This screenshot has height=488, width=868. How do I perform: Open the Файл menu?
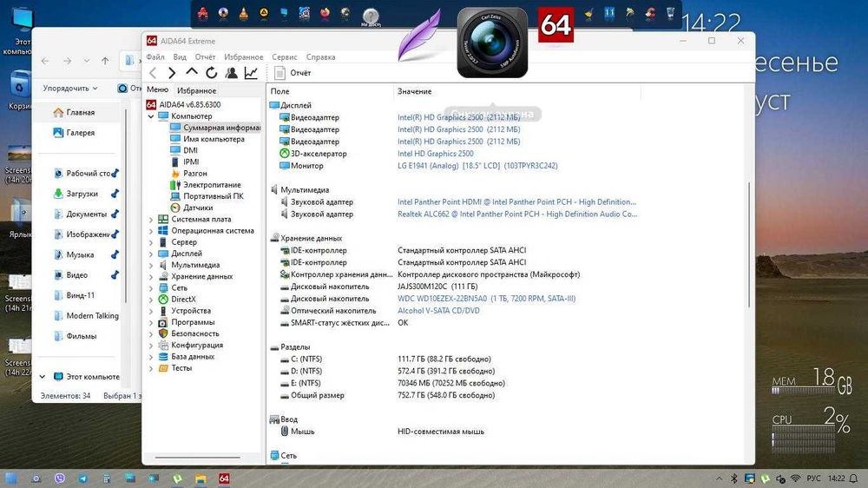(155, 57)
